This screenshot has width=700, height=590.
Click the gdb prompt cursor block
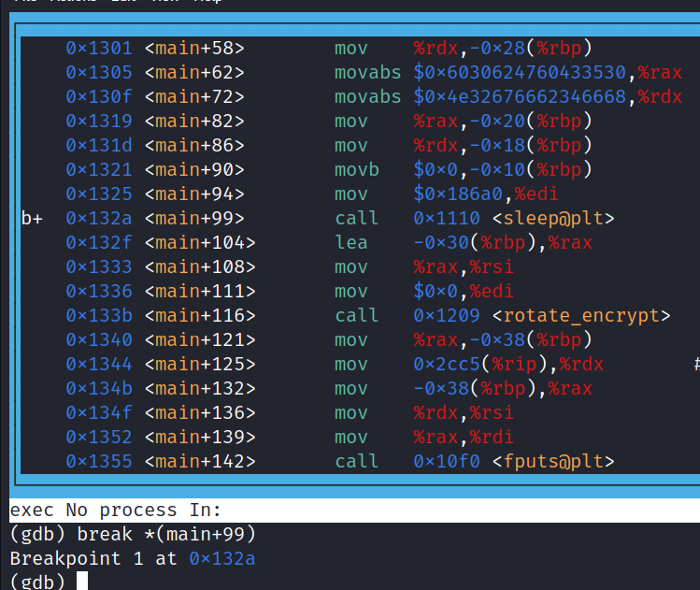tap(82, 581)
